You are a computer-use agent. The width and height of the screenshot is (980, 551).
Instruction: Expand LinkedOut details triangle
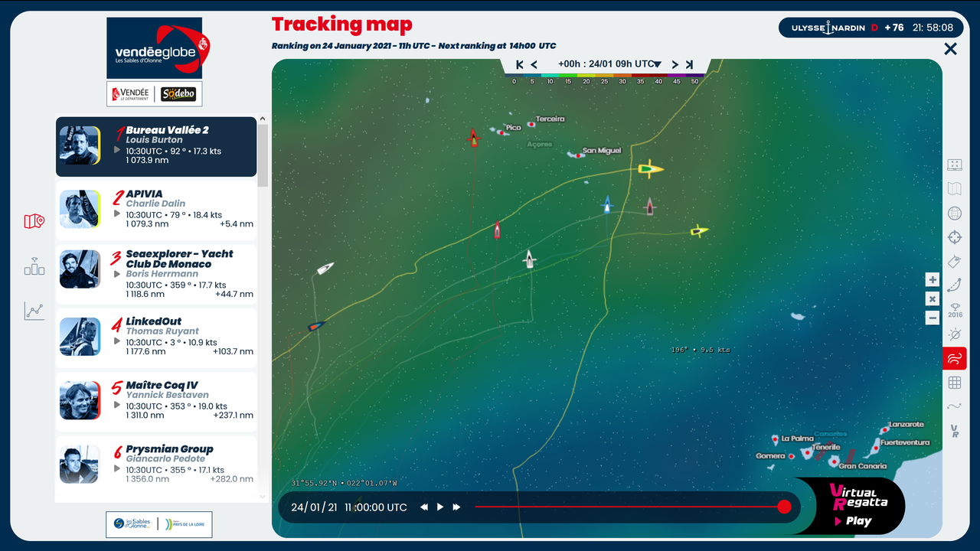pyautogui.click(x=117, y=341)
